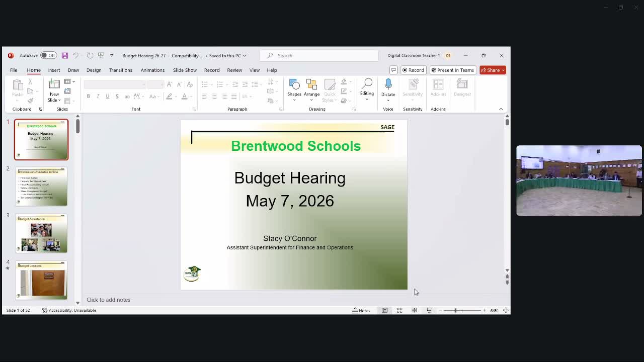Select slide 2 thumbnail 'Information Available Online'

(41, 187)
